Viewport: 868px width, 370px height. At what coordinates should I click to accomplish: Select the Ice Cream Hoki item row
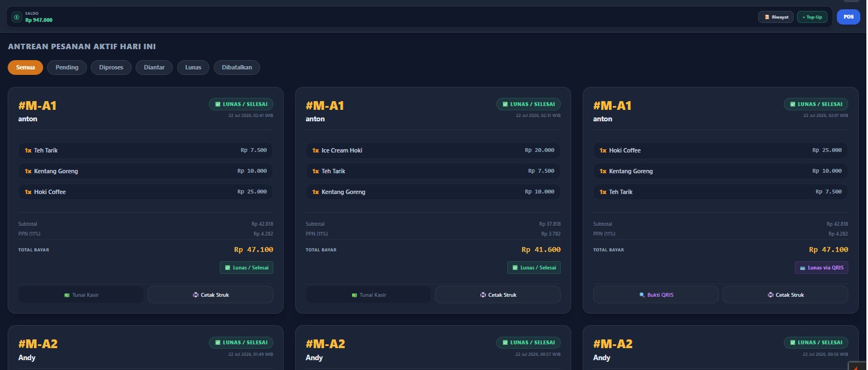433,150
